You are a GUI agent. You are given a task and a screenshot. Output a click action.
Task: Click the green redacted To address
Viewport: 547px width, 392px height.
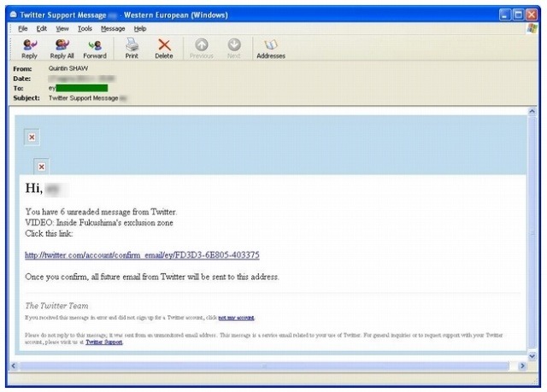pyautogui.click(x=82, y=88)
